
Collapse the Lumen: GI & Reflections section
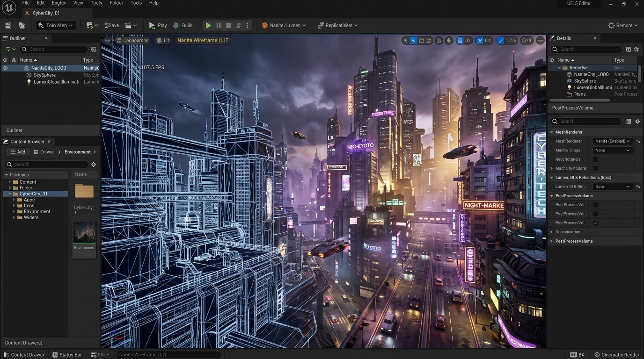coord(552,178)
